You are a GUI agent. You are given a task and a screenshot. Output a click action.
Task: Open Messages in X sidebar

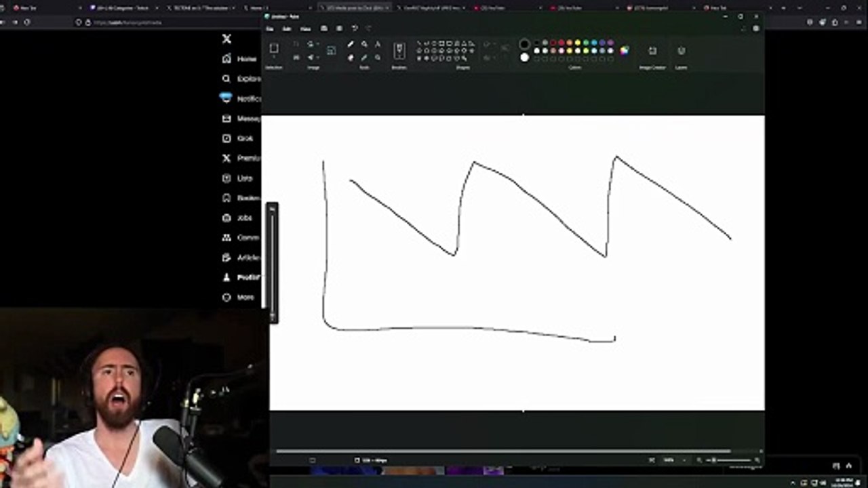(x=241, y=119)
